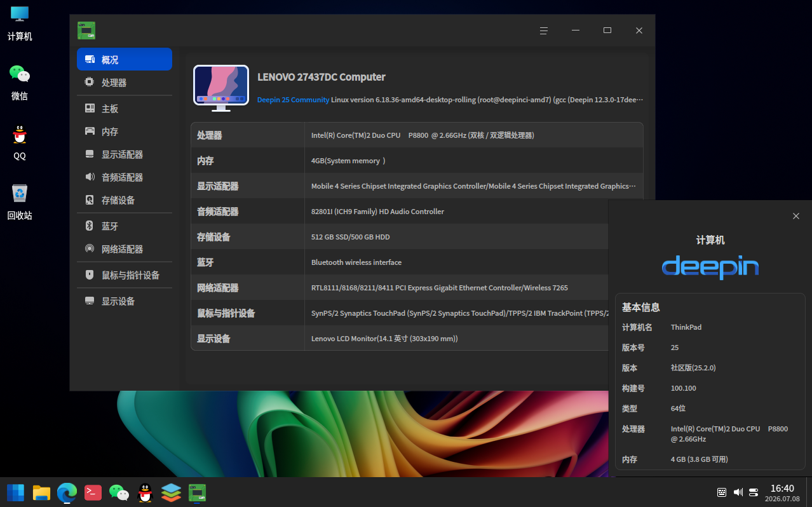Click the volume icon in system tray
The width and height of the screenshot is (812, 507).
[738, 492]
